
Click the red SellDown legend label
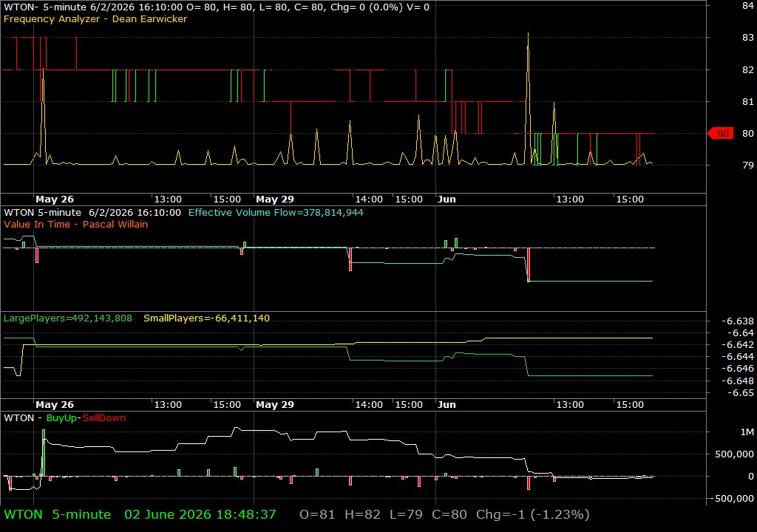point(103,418)
